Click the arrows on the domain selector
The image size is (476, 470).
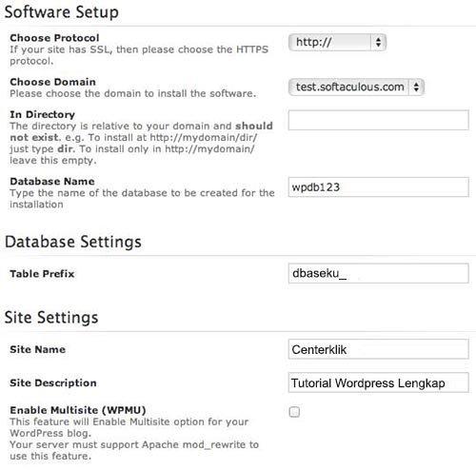pyautogui.click(x=416, y=87)
